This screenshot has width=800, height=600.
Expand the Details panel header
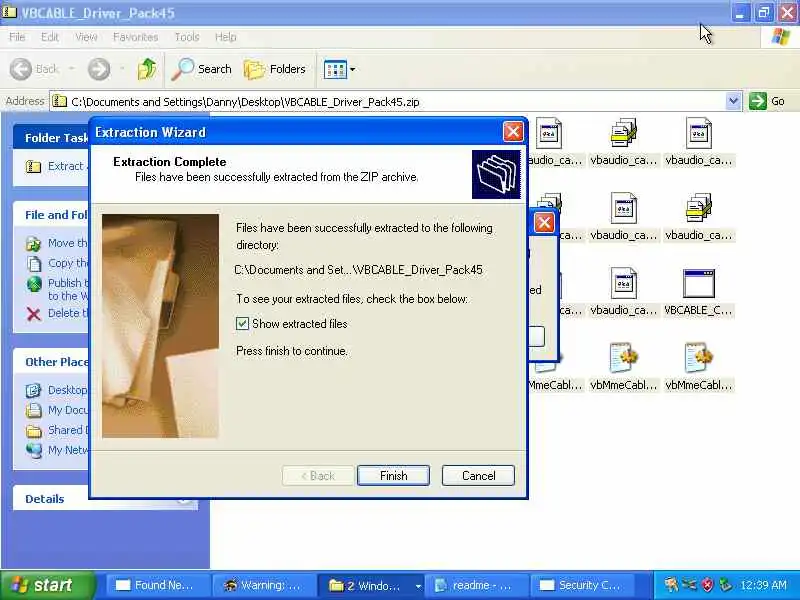105,498
